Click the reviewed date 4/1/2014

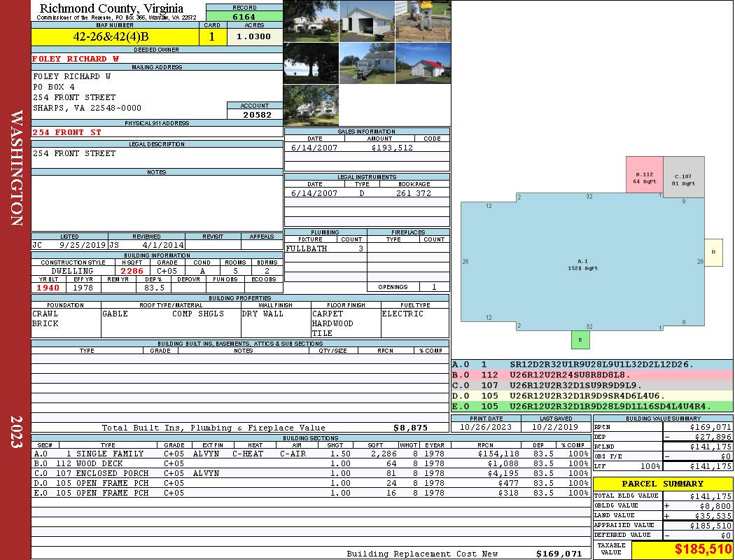163,245
